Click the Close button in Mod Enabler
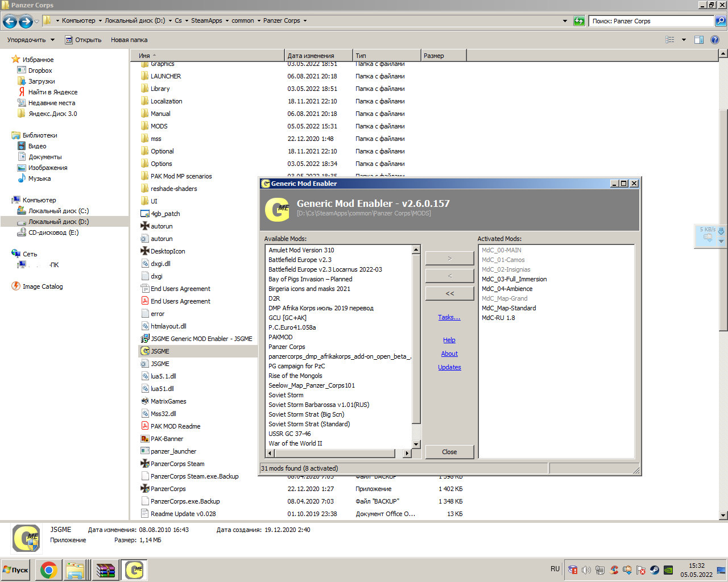This screenshot has height=582, width=728. [449, 452]
